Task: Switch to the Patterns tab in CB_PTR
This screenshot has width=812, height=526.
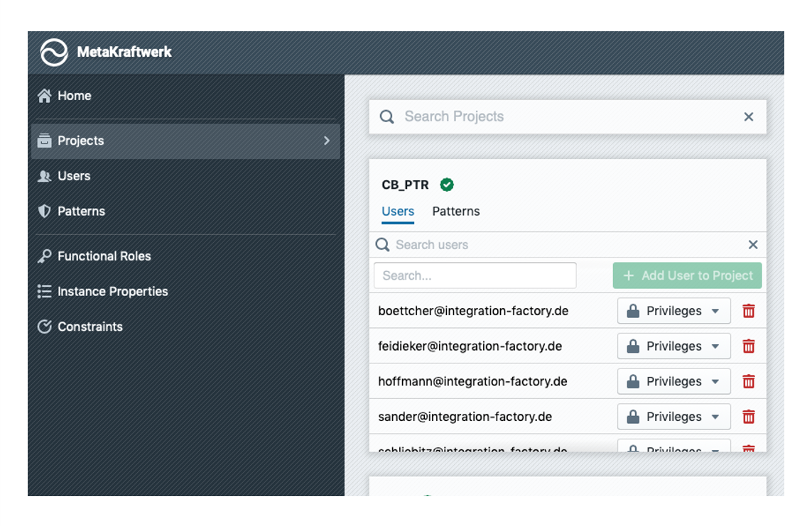Action: (x=455, y=212)
